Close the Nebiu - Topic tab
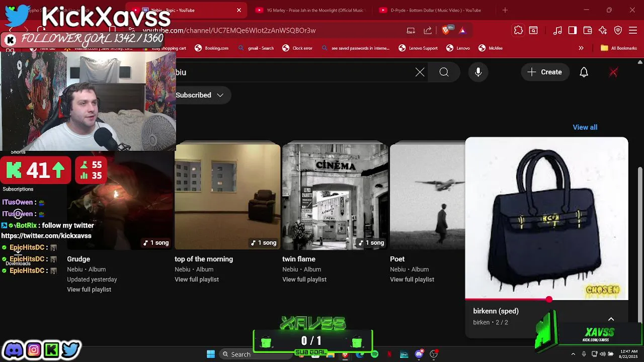The width and height of the screenshot is (644, 362). (239, 10)
